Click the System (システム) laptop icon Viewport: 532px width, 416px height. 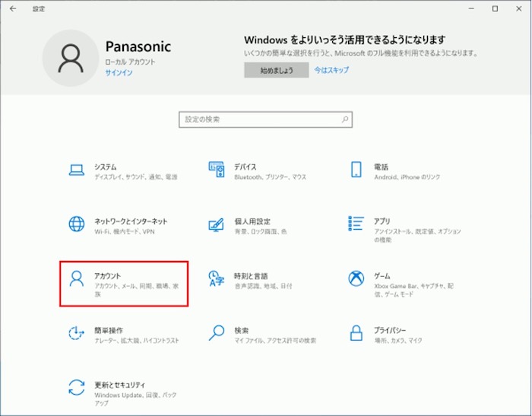click(x=76, y=170)
